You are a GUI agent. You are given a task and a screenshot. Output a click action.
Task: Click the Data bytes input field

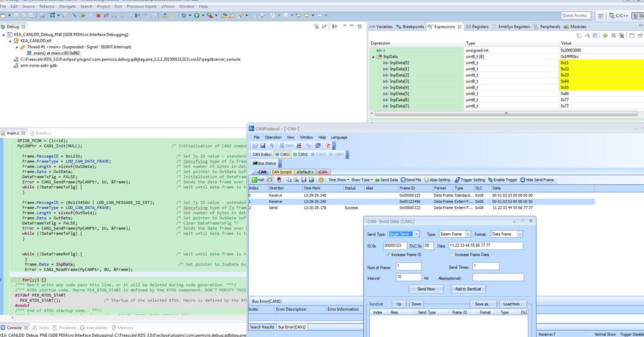pyautogui.click(x=485, y=246)
